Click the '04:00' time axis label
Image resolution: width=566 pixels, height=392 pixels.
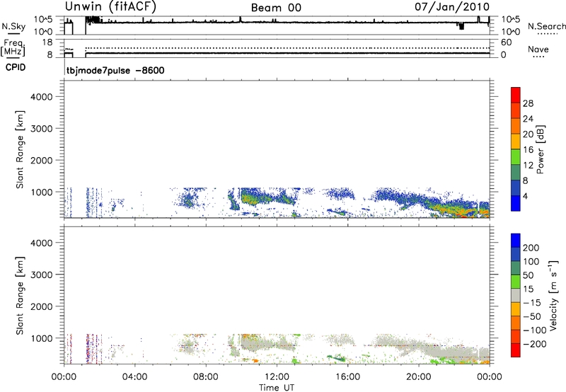tap(134, 377)
